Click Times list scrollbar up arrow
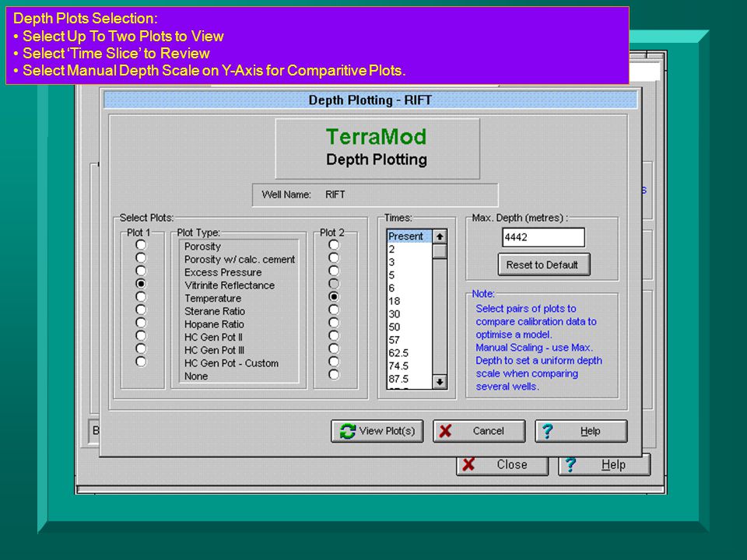The height and width of the screenshot is (560, 747). (x=440, y=236)
